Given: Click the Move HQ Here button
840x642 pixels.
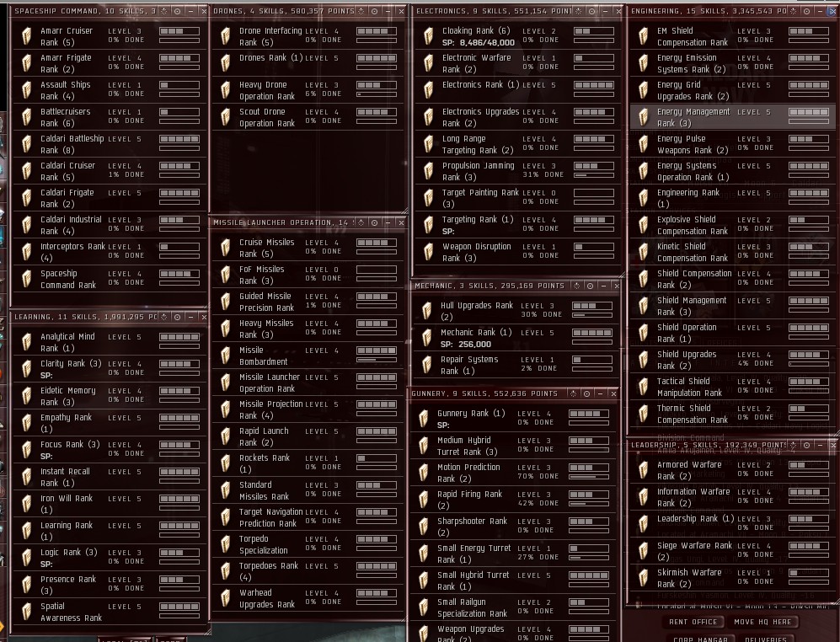Looking at the screenshot, I should [762, 622].
